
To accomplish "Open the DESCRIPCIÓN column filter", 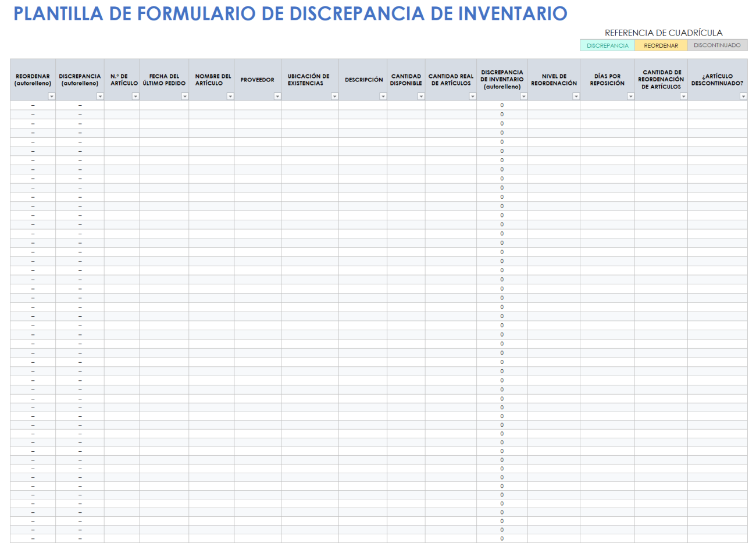I will point(383,96).
